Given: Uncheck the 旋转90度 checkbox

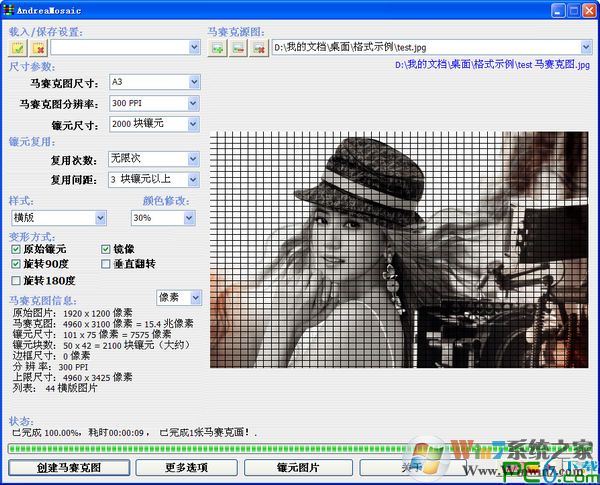Looking at the screenshot, I should [x=15, y=264].
